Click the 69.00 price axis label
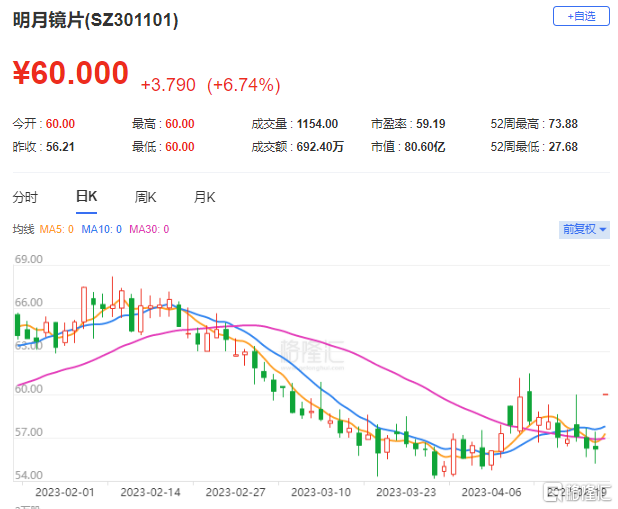The image size is (618, 509). click(x=28, y=259)
